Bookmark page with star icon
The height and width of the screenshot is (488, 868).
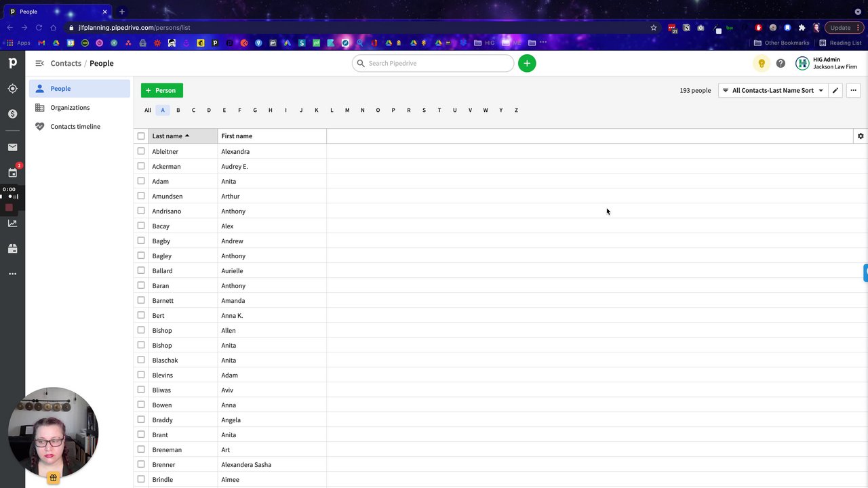654,28
